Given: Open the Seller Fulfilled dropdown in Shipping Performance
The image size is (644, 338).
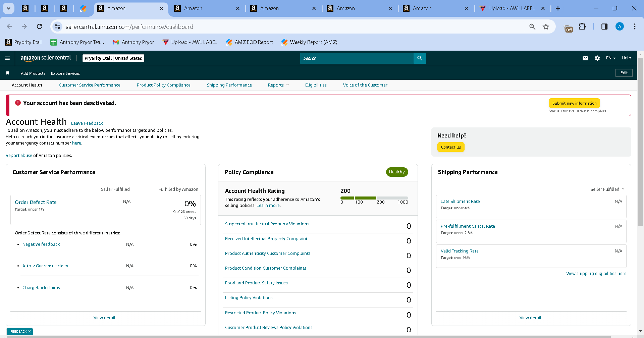Looking at the screenshot, I should coord(607,189).
